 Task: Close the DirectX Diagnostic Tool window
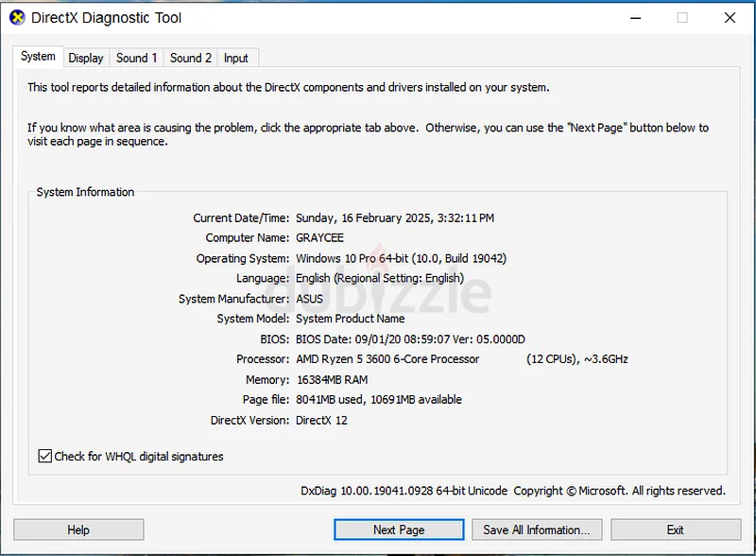(730, 18)
